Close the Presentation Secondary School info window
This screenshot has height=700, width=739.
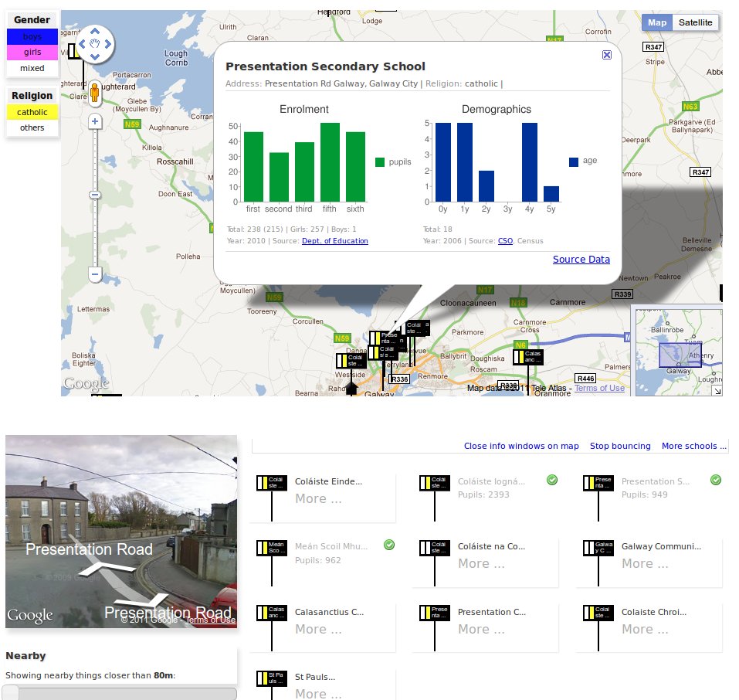(607, 55)
